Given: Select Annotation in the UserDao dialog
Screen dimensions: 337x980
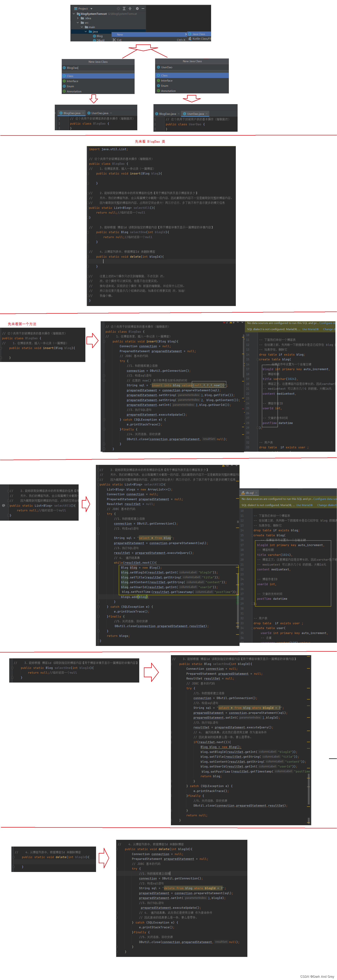Looking at the screenshot, I should (192, 91).
